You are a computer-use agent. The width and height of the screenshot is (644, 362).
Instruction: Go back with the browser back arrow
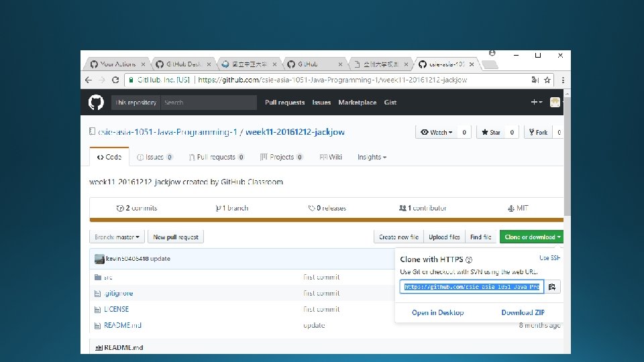[x=89, y=80]
